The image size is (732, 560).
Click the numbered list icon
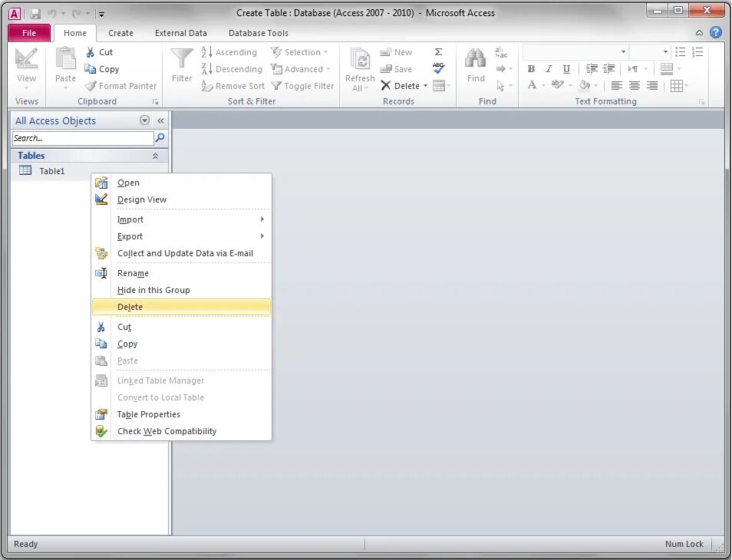697,52
